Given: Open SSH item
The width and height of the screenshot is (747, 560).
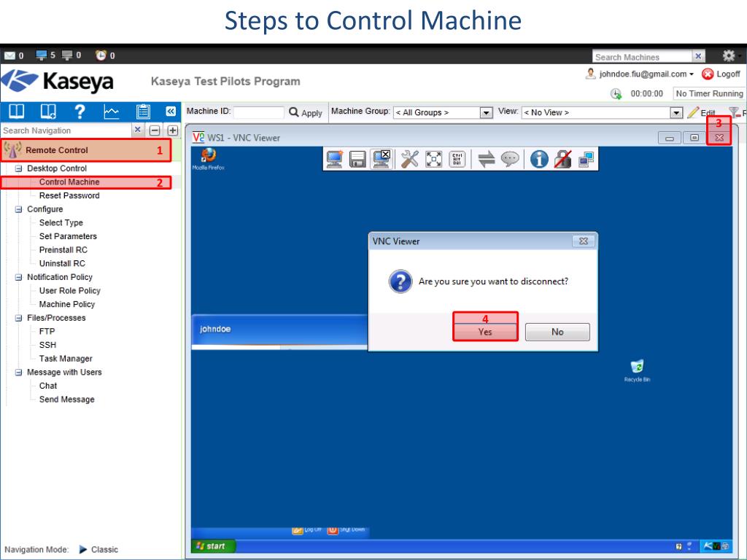Looking at the screenshot, I should coord(47,345).
